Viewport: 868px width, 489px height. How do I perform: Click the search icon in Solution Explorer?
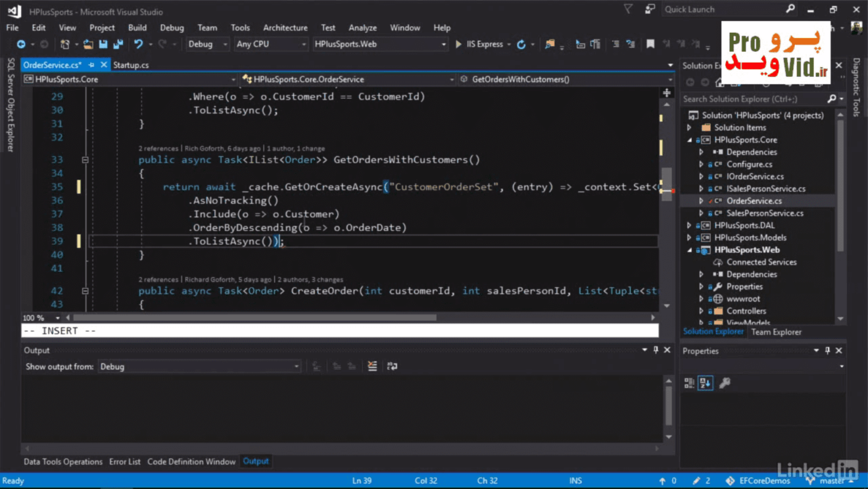point(830,99)
